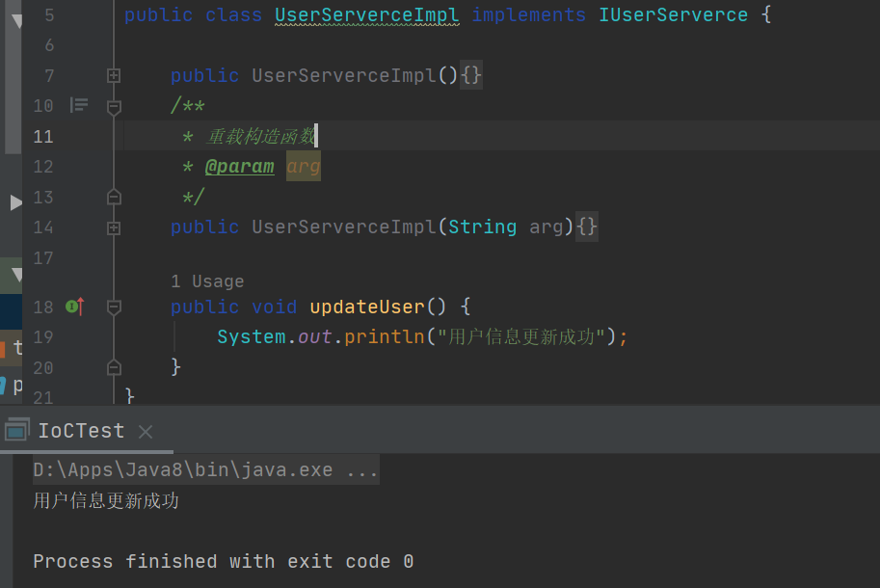Image resolution: width=880 pixels, height=588 pixels.
Task: Click the run window icon beside IoCTest
Action: [16, 430]
